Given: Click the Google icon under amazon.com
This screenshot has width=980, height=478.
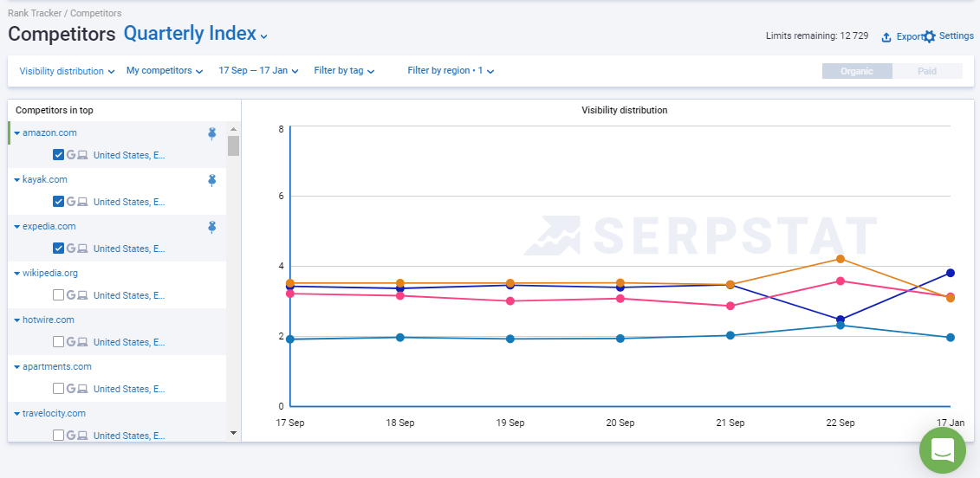Looking at the screenshot, I should pos(71,155).
